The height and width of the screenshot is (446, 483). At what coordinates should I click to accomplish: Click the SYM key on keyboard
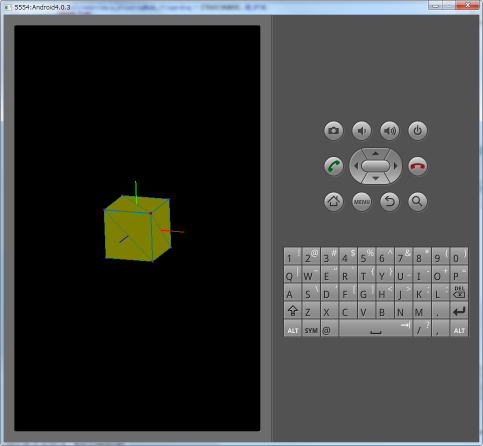pyautogui.click(x=311, y=329)
